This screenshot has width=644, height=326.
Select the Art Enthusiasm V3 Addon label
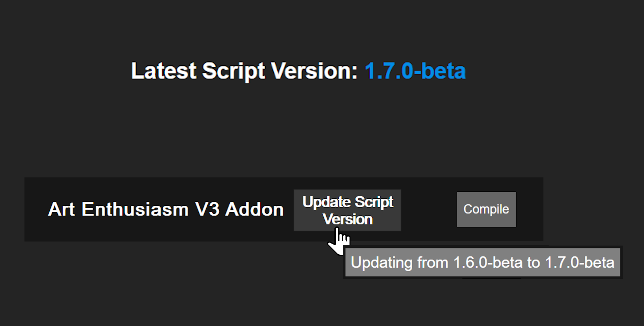166,209
